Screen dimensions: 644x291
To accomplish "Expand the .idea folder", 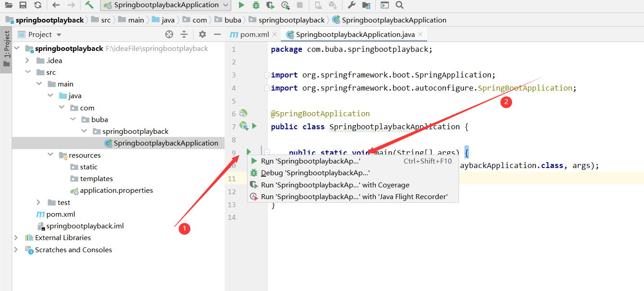I will pyautogui.click(x=28, y=60).
